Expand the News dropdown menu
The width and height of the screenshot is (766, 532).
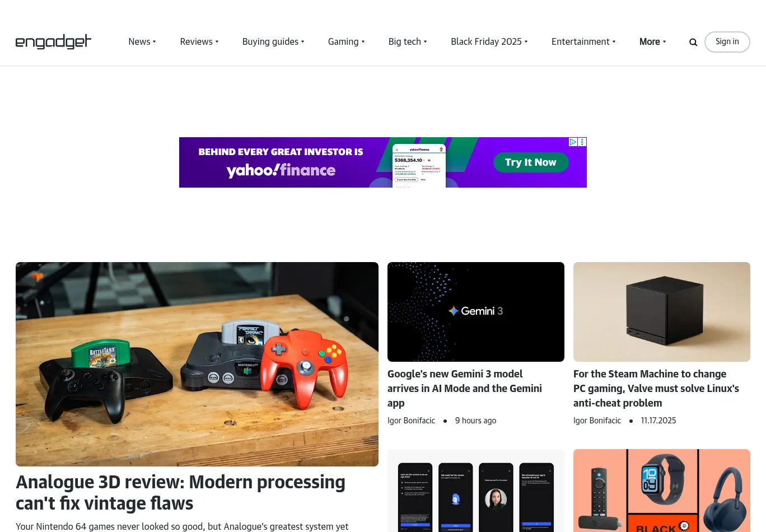click(142, 41)
